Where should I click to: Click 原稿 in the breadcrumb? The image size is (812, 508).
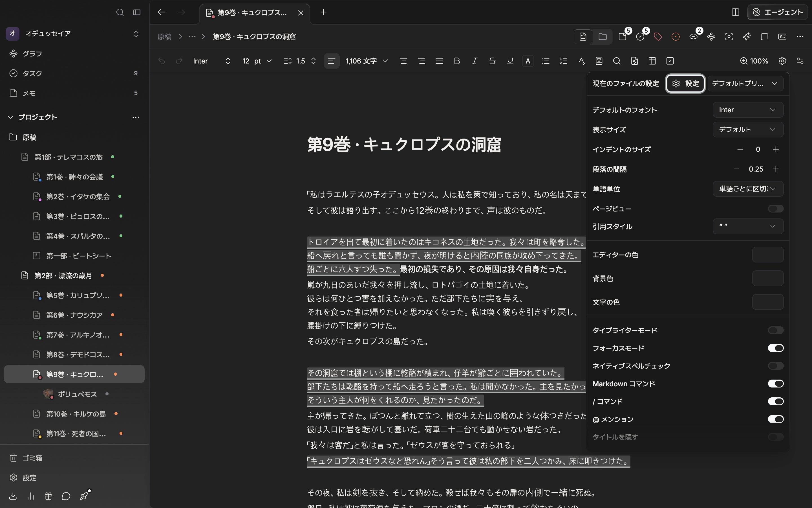click(x=164, y=37)
